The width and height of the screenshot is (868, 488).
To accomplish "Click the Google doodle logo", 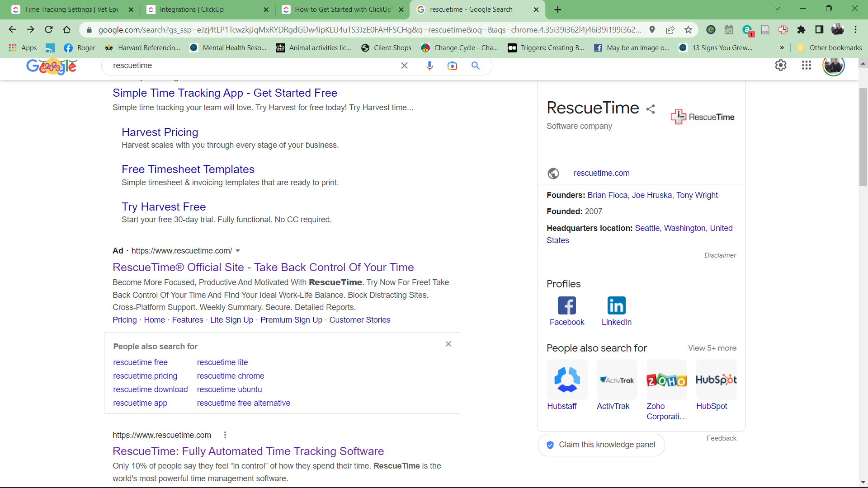I will tap(52, 66).
